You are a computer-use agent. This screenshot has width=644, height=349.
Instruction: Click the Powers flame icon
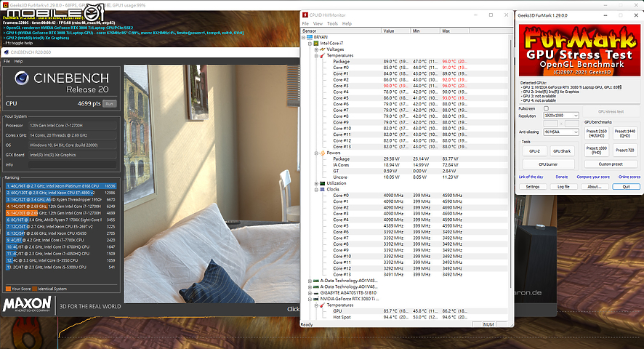323,153
